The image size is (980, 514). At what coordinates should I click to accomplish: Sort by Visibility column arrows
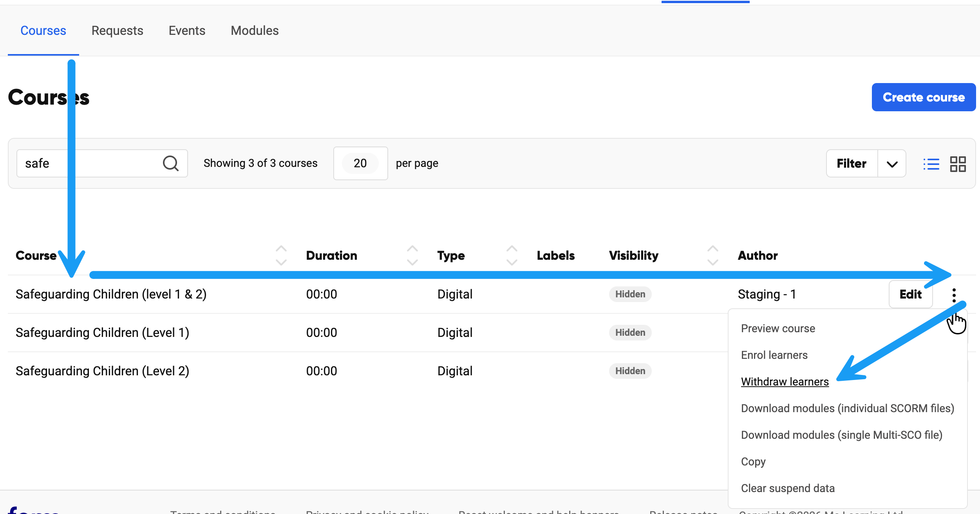click(713, 255)
